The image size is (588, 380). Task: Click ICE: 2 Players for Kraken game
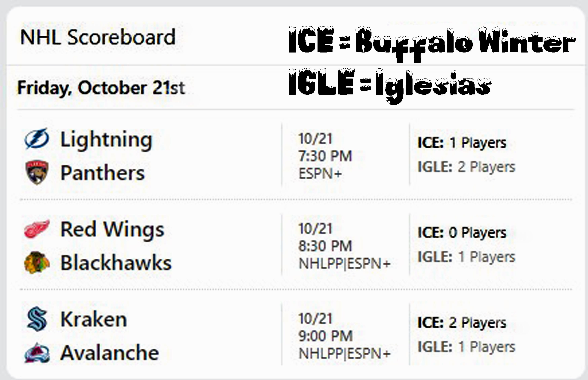tap(462, 322)
